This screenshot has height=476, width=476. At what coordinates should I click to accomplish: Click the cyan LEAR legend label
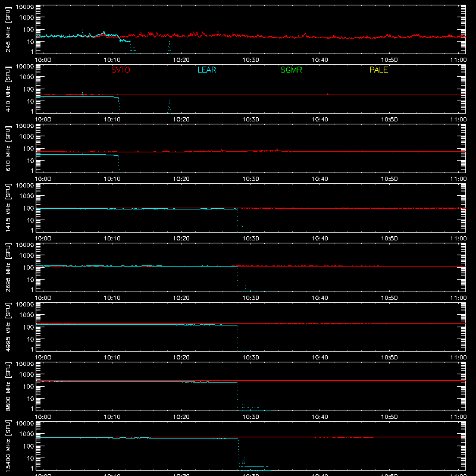click(x=206, y=70)
